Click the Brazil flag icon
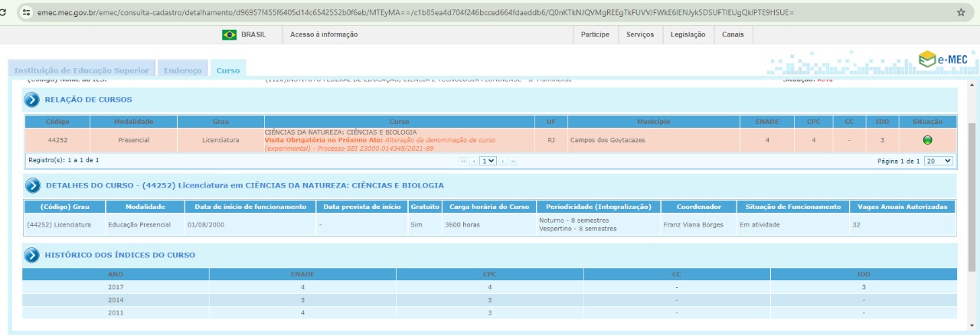Screen dimensions: 980x336 click(229, 34)
